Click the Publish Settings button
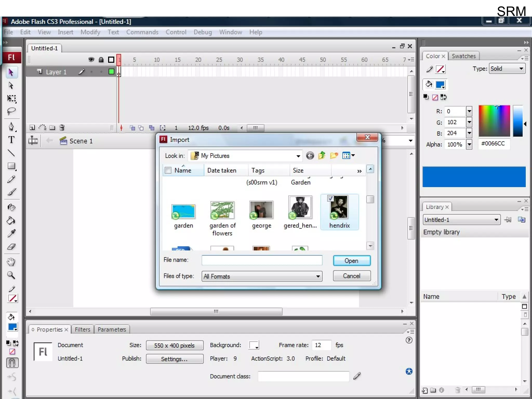This screenshot has height=399, width=532. coord(174,359)
